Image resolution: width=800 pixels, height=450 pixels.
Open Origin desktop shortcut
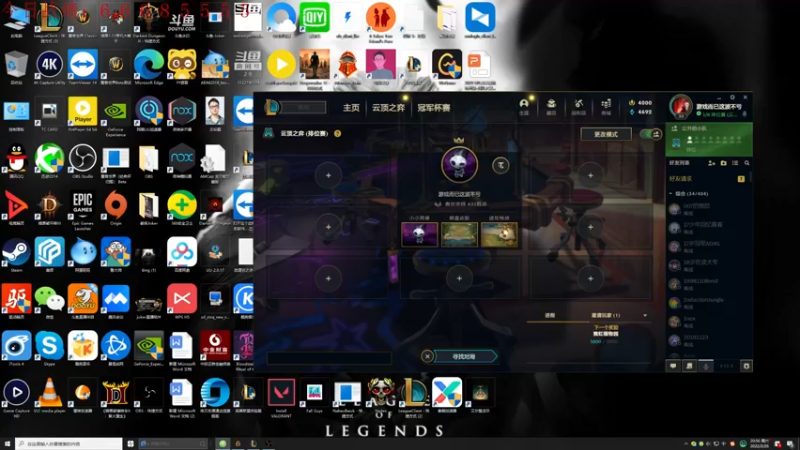pyautogui.click(x=116, y=208)
